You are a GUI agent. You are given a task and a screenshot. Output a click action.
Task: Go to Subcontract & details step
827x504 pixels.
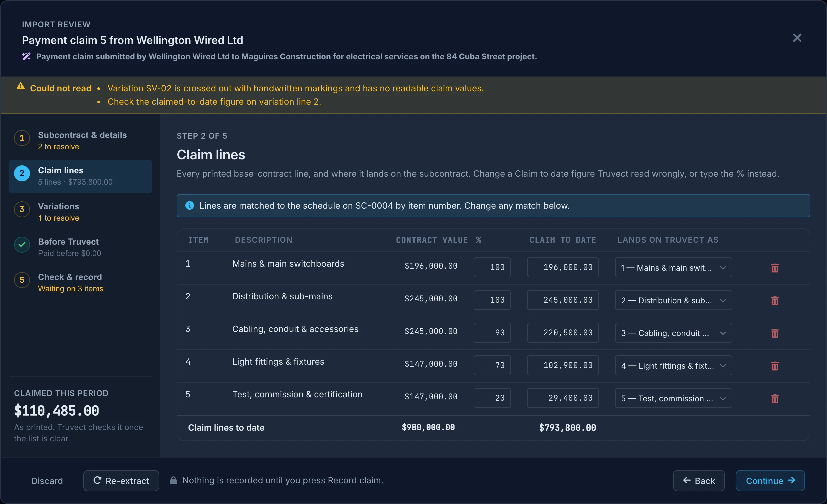[80, 141]
